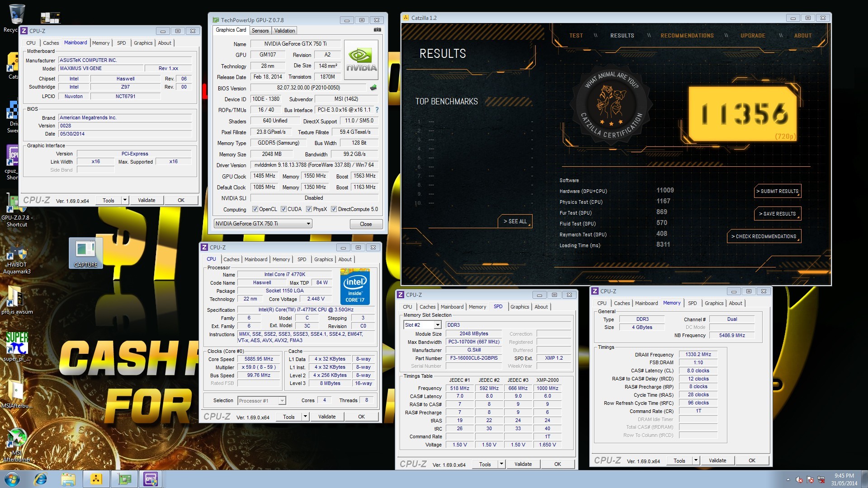Click the DRAM Frequency value 1330.2 MHz

(x=698, y=355)
